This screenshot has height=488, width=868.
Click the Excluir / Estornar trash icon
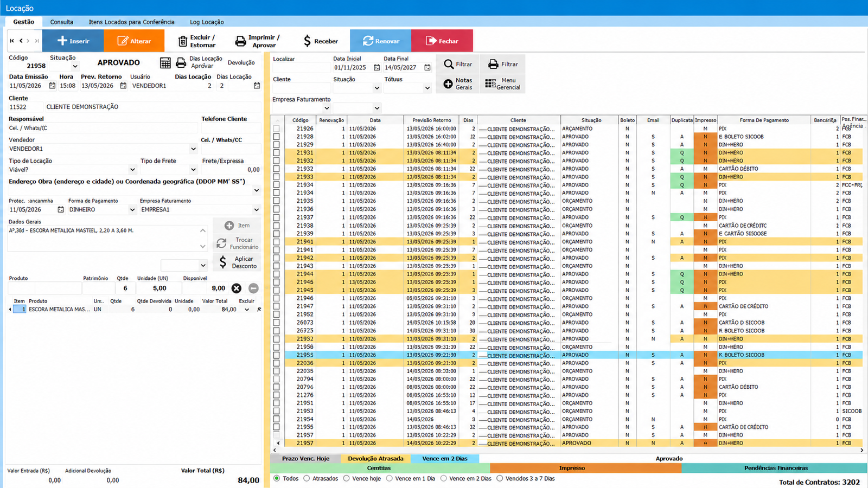tap(183, 41)
